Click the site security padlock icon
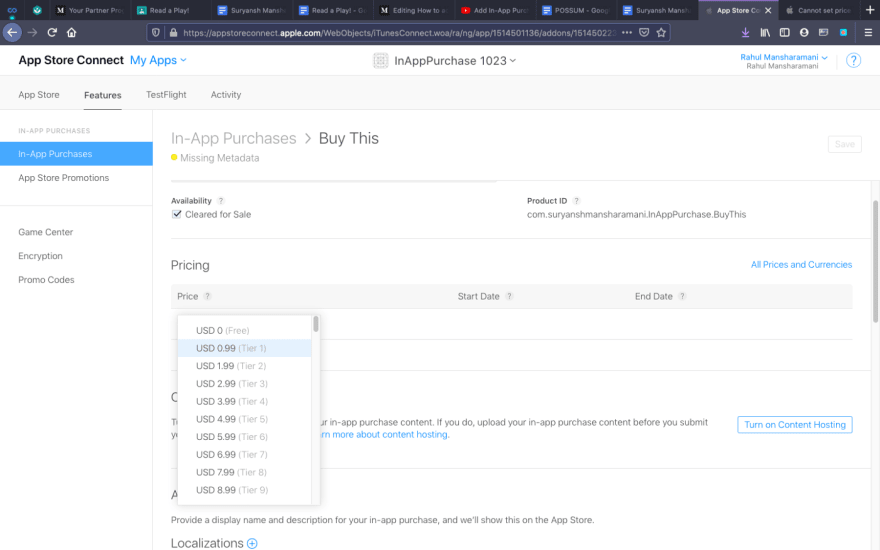The width and height of the screenshot is (880, 550). click(173, 33)
